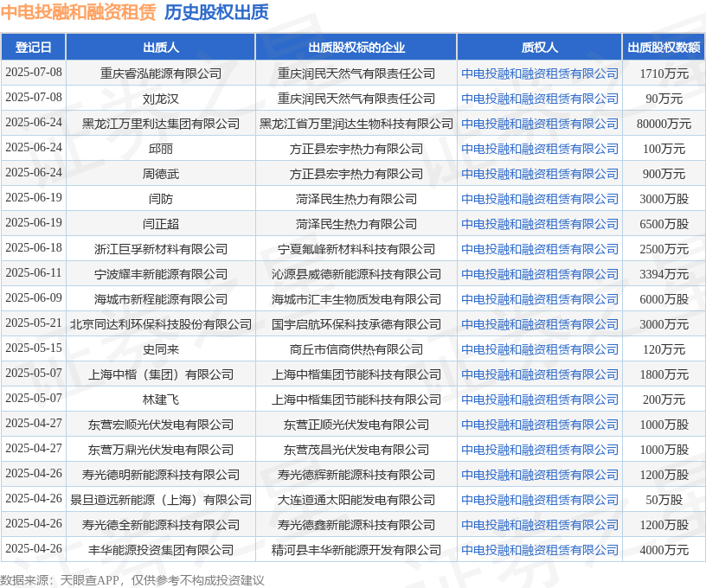706x588 pixels.
Task: Select the amount 1710万元
Action: (664, 73)
